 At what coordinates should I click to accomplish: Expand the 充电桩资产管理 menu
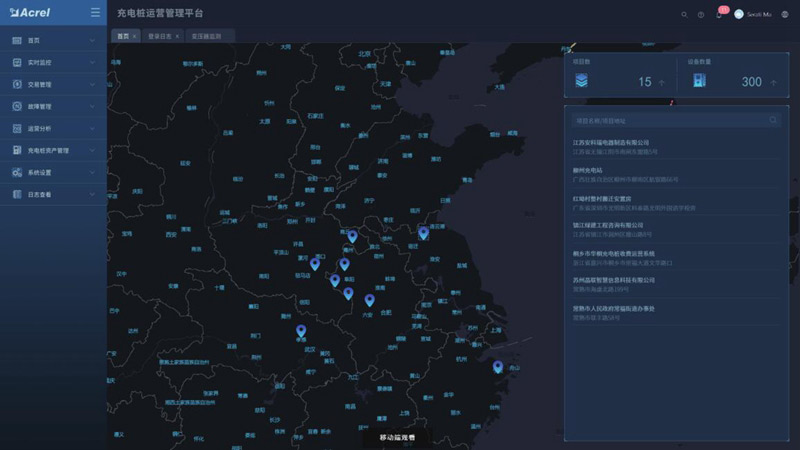coord(53,150)
